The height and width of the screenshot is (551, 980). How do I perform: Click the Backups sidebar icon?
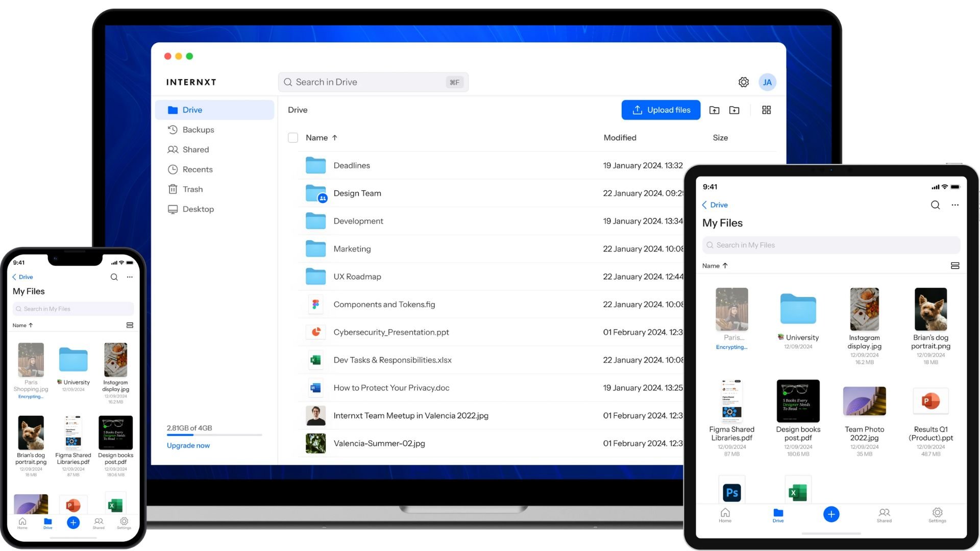[173, 129]
